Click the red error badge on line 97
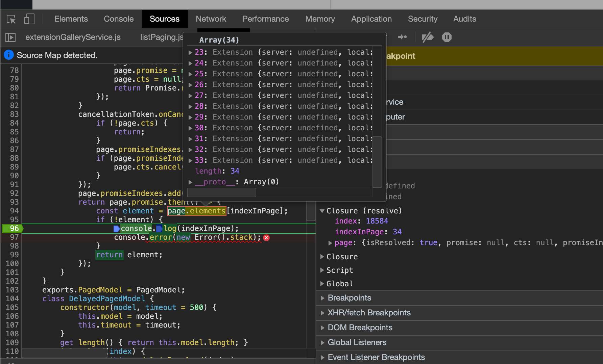603x364 pixels. (x=266, y=238)
